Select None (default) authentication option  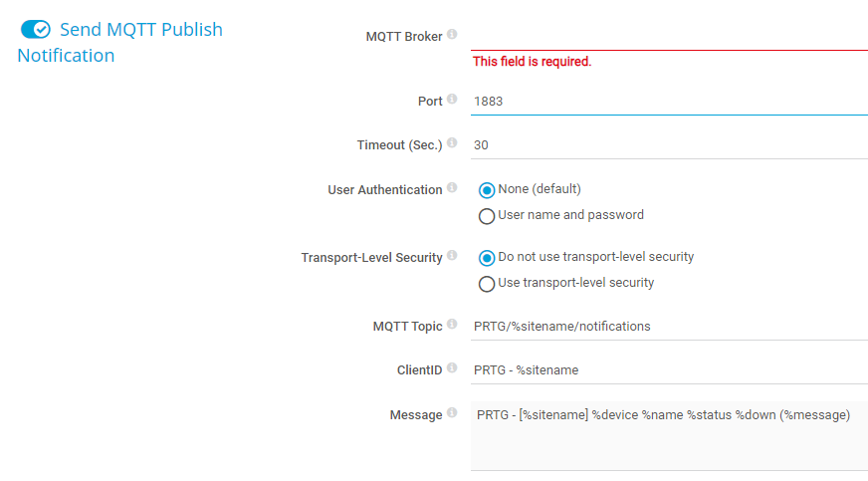pyautogui.click(x=487, y=190)
